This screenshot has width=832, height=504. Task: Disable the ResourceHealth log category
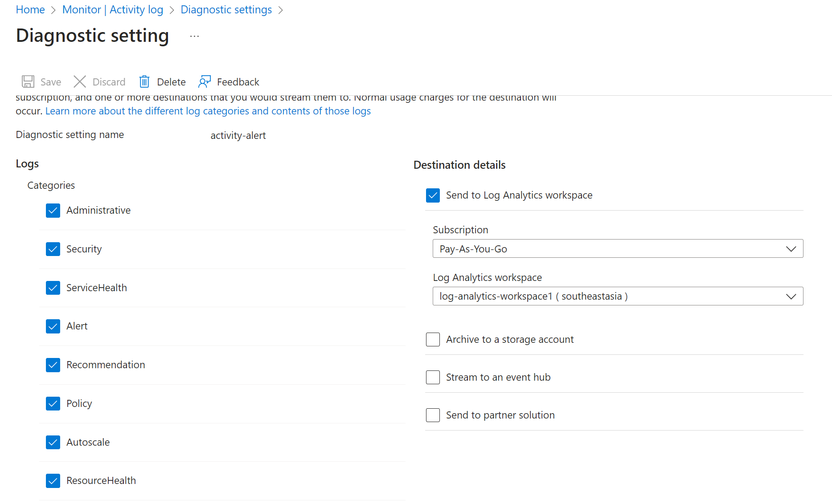point(53,480)
